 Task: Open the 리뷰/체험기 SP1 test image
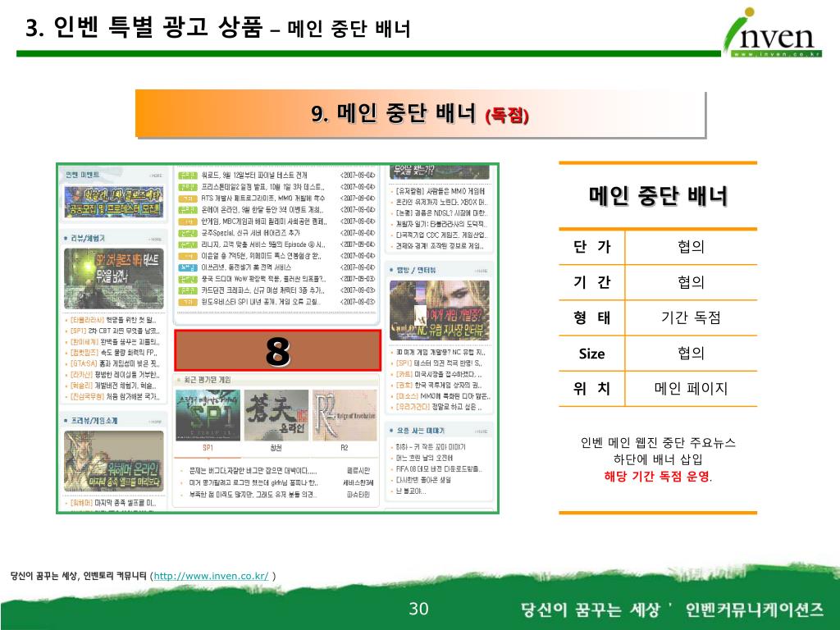click(x=113, y=278)
